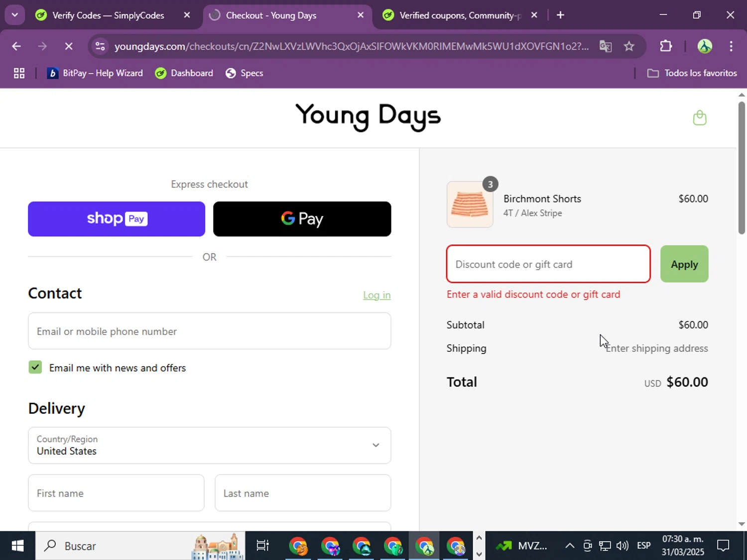Open the Chrome profile avatar

point(705,46)
